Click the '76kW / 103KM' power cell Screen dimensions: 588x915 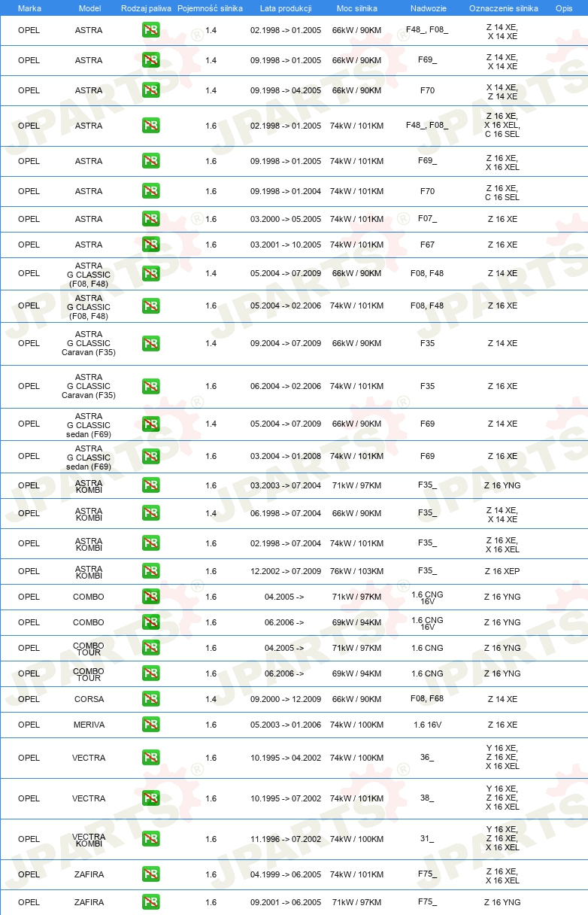click(356, 571)
